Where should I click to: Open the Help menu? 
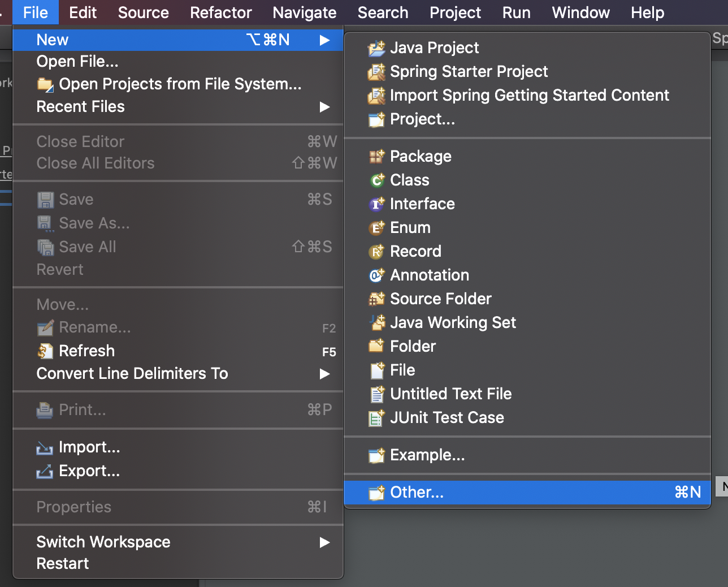click(648, 12)
